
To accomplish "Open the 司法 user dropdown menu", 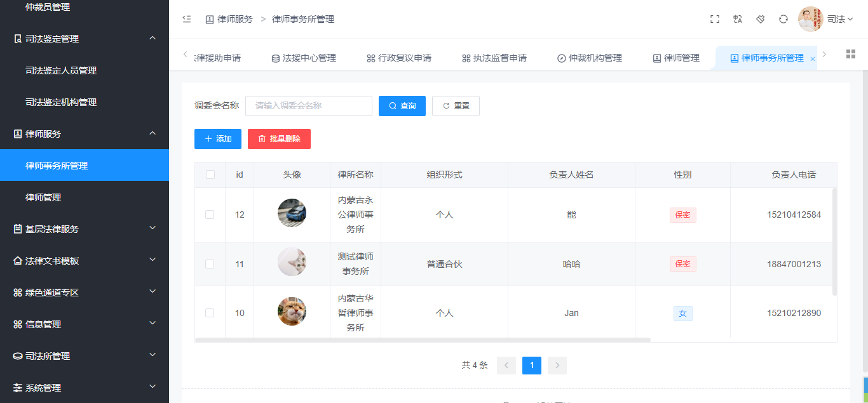I will (x=839, y=19).
